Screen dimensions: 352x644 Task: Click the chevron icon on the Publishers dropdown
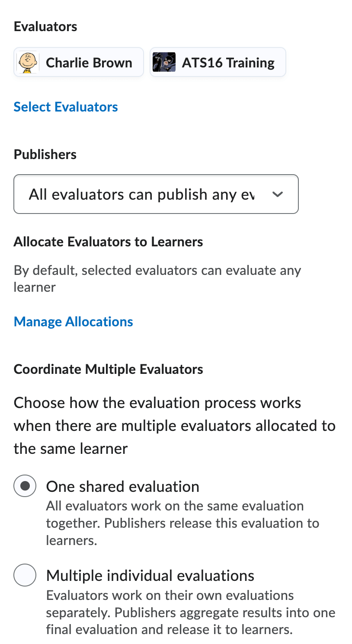(x=278, y=194)
